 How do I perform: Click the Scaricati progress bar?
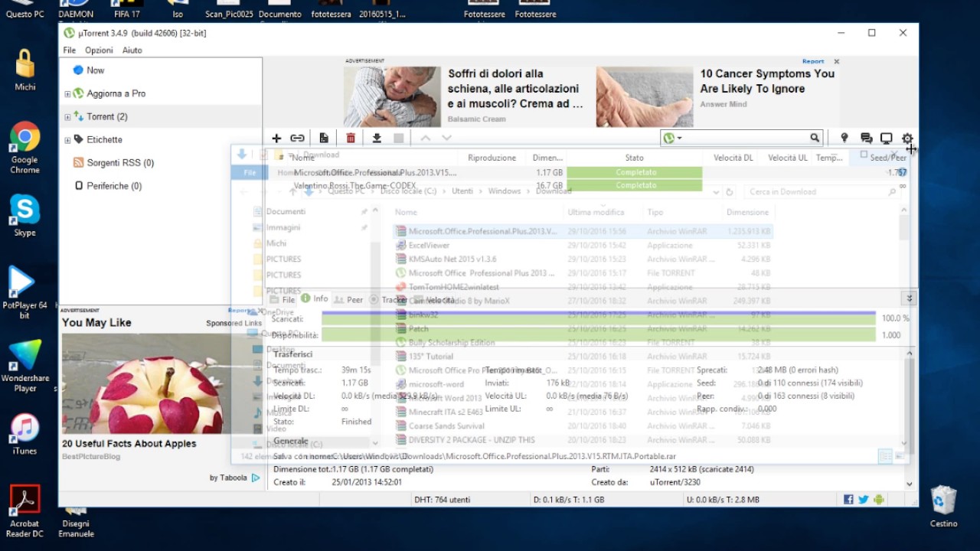[x=598, y=318]
